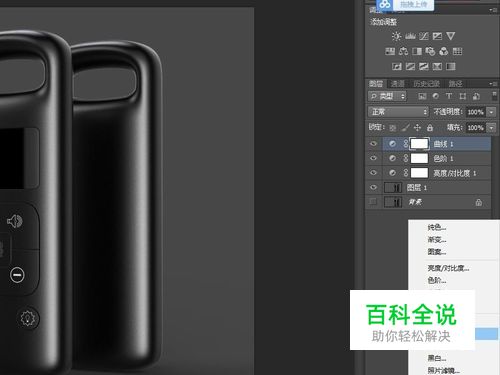The image size is (500, 375).
Task: Lock transparent pixels icon
Action: [393, 128]
